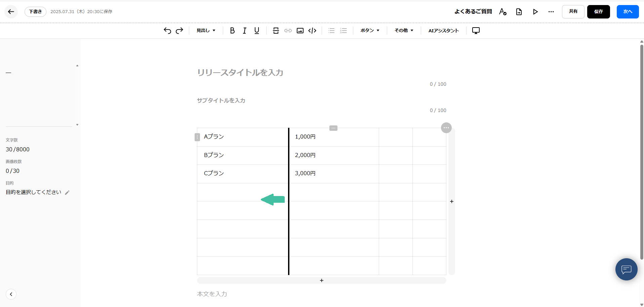
Task: Toggle italic formatting
Action: [x=244, y=30]
